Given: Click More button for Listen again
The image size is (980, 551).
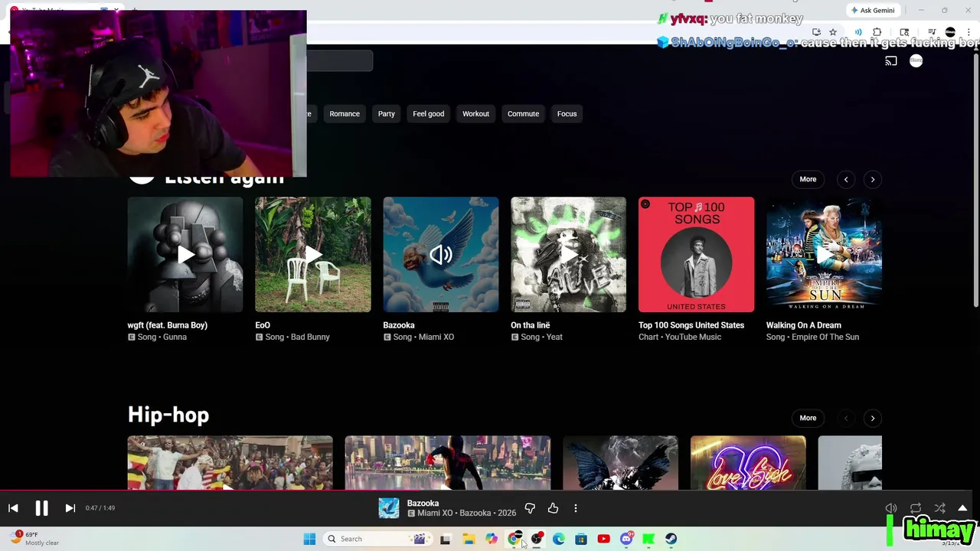Looking at the screenshot, I should pos(808,179).
